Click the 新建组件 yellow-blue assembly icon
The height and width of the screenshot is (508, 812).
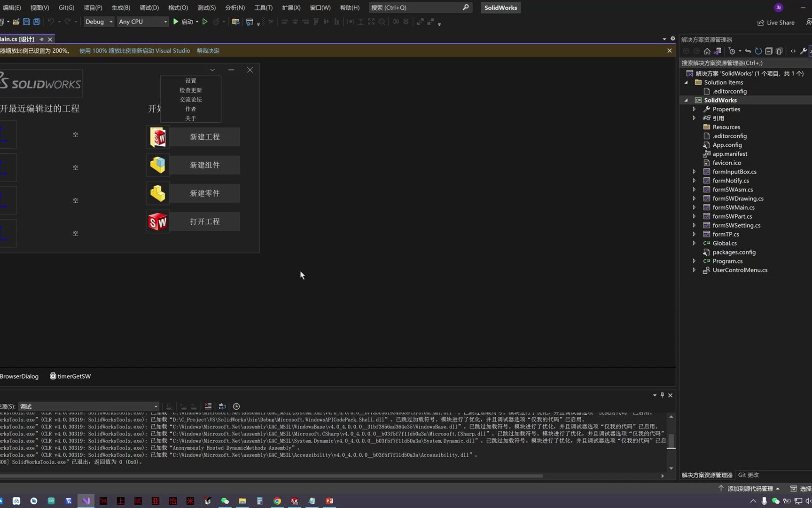pos(158,165)
